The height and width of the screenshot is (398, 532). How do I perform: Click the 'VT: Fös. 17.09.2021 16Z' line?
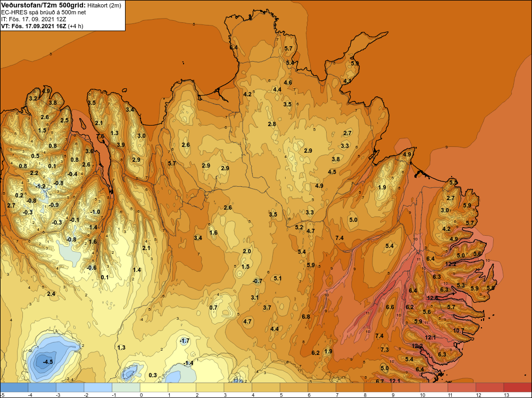click(34, 26)
